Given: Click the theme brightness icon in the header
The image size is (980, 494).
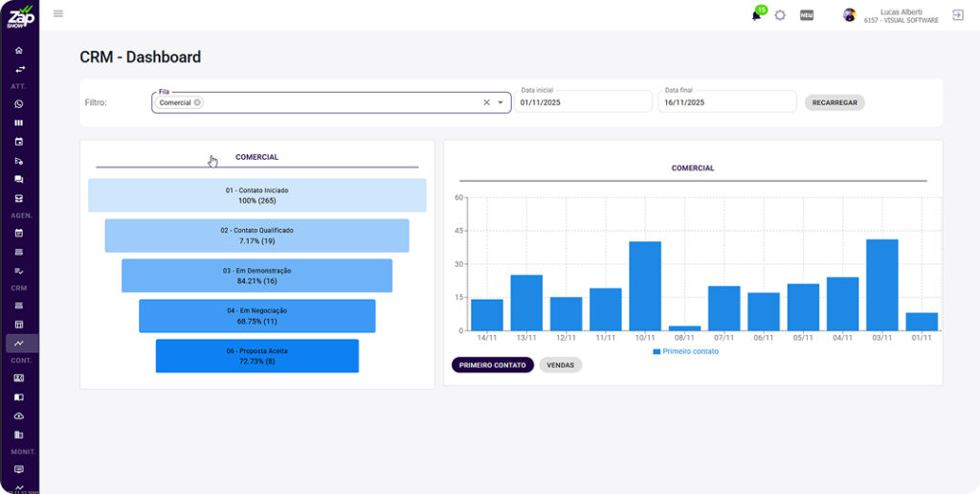Looking at the screenshot, I should tap(780, 15).
